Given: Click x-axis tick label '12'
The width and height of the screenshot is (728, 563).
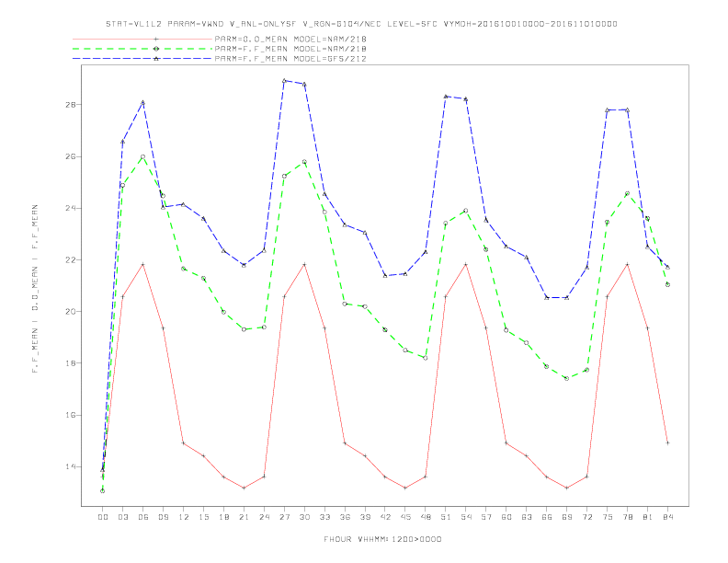Looking at the screenshot, I should [x=184, y=517].
